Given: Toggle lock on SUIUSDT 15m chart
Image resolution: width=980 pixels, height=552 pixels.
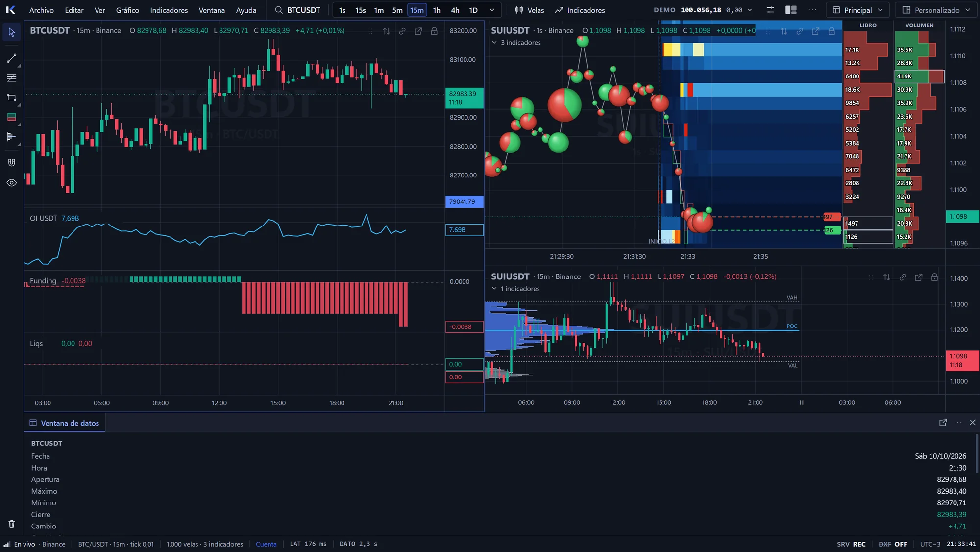Looking at the screenshot, I should tap(934, 277).
